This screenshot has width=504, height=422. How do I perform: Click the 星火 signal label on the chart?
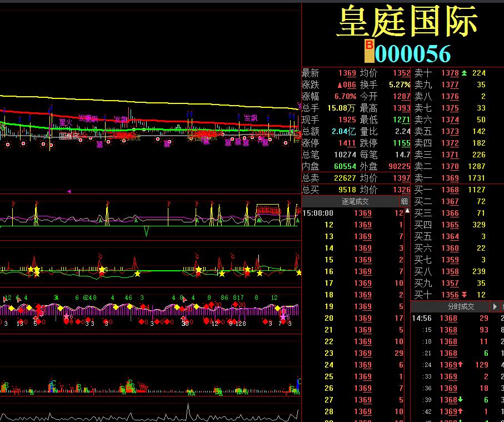(x=66, y=122)
